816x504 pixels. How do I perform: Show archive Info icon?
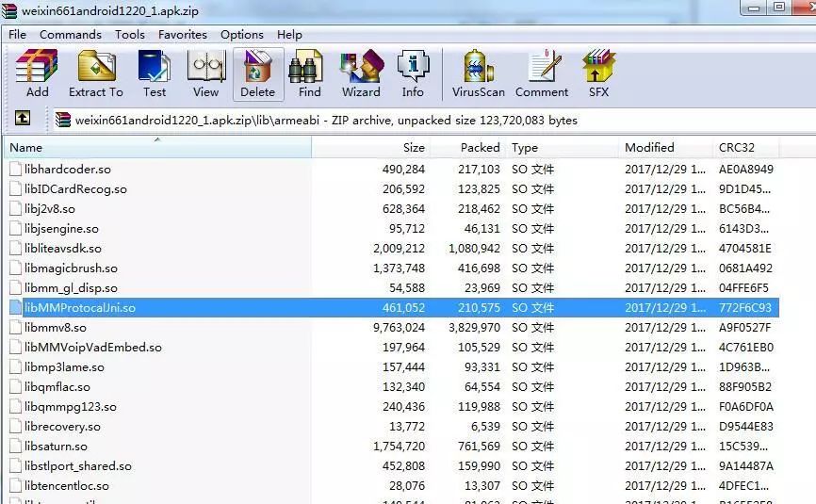(413, 73)
